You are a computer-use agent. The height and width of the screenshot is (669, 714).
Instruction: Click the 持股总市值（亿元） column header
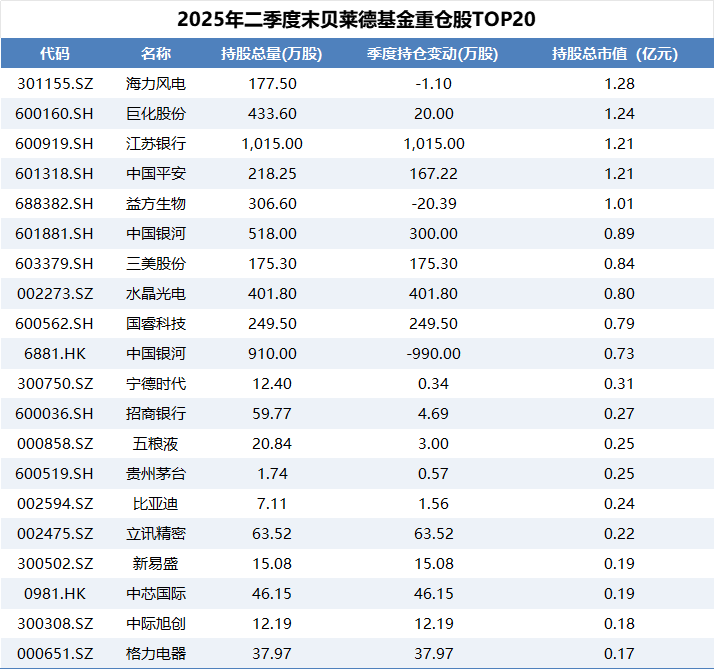pos(620,54)
